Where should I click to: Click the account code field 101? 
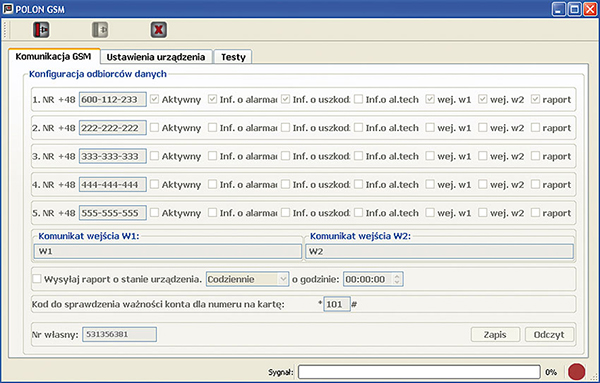(x=337, y=304)
